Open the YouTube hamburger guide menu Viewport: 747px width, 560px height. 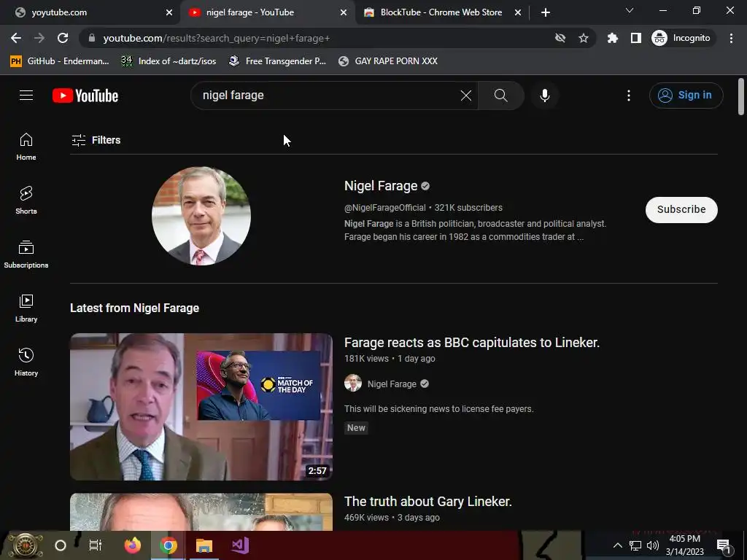point(26,96)
